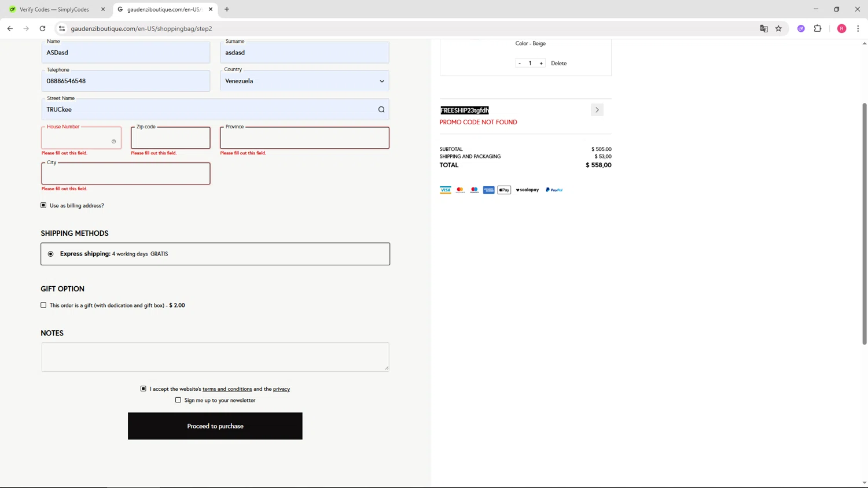868x488 pixels.
Task: Focus the Province field
Action: (304, 138)
